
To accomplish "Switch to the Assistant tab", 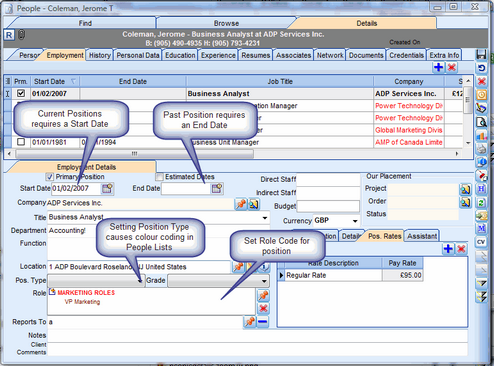I will point(422,236).
